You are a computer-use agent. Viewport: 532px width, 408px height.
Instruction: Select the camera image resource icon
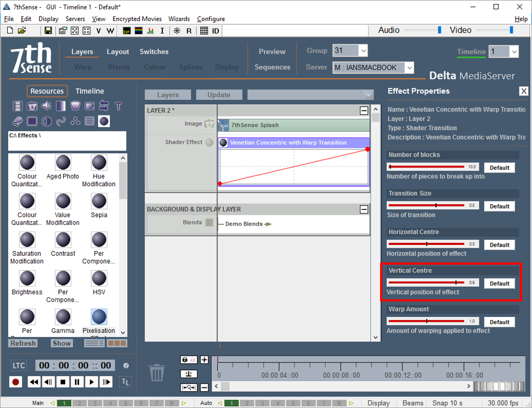coord(32,106)
